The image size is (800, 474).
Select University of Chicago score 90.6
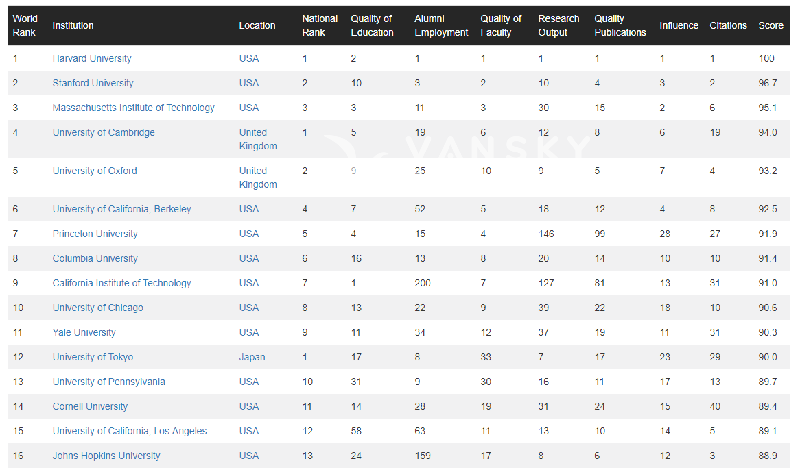tap(768, 308)
